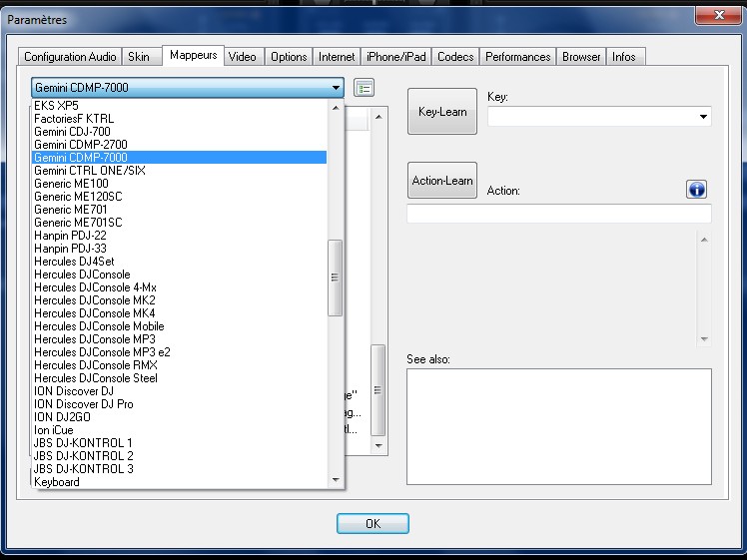This screenshot has height=560, width=747.
Task: Open the Gemini CDMP-7000 device dropdown
Action: (x=188, y=88)
